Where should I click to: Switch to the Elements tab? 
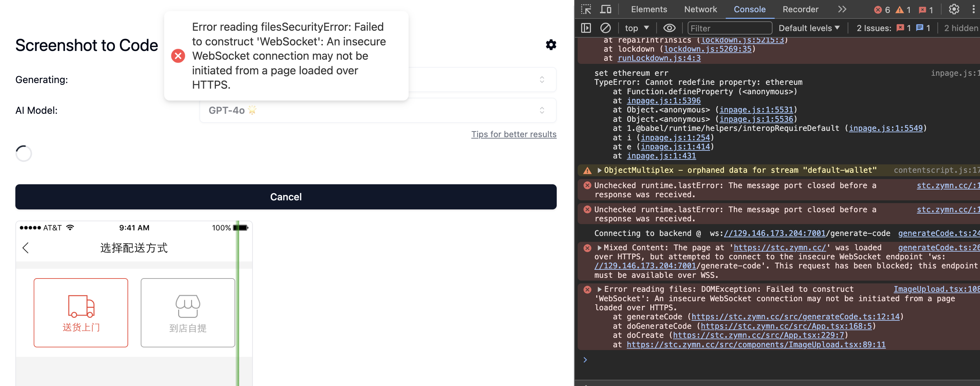(x=649, y=9)
